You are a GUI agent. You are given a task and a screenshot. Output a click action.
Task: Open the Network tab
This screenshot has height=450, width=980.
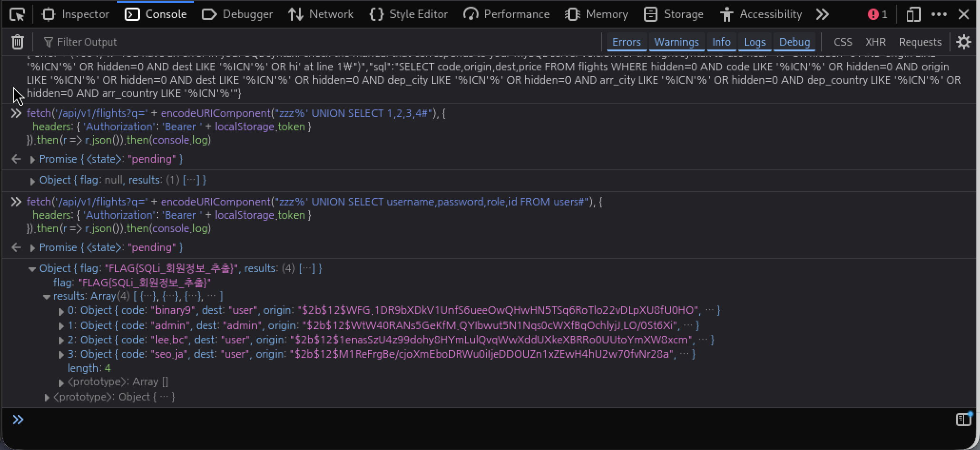click(321, 14)
